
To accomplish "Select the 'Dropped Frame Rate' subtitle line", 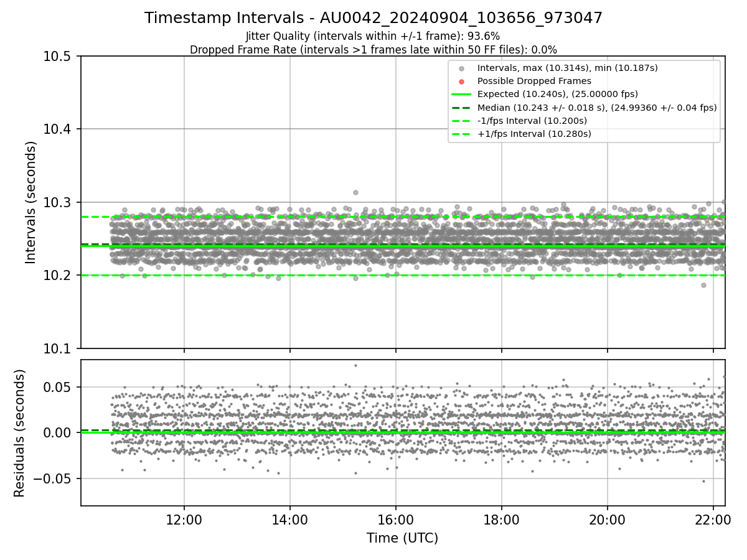I will (374, 50).
